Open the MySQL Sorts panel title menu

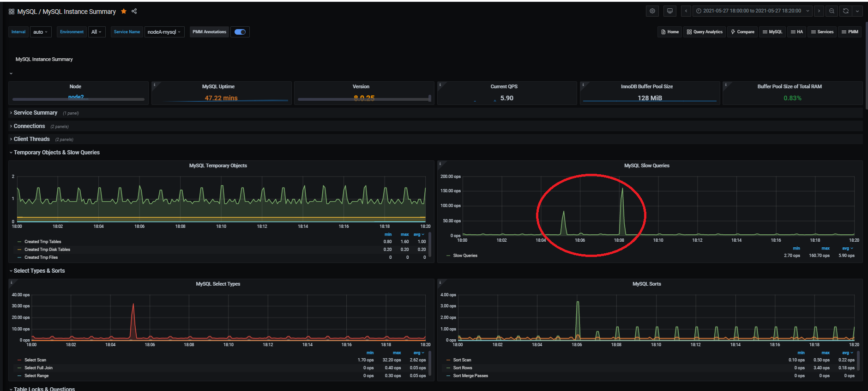pos(646,284)
